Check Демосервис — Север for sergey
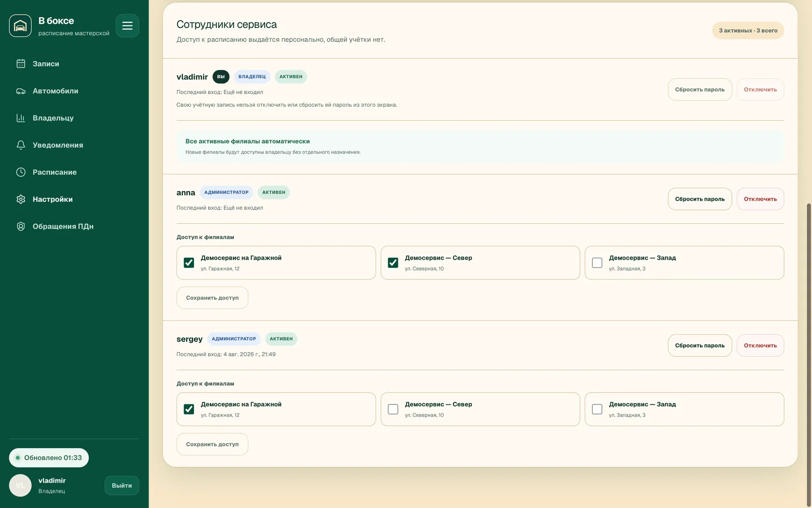The height and width of the screenshot is (508, 812). point(393,409)
